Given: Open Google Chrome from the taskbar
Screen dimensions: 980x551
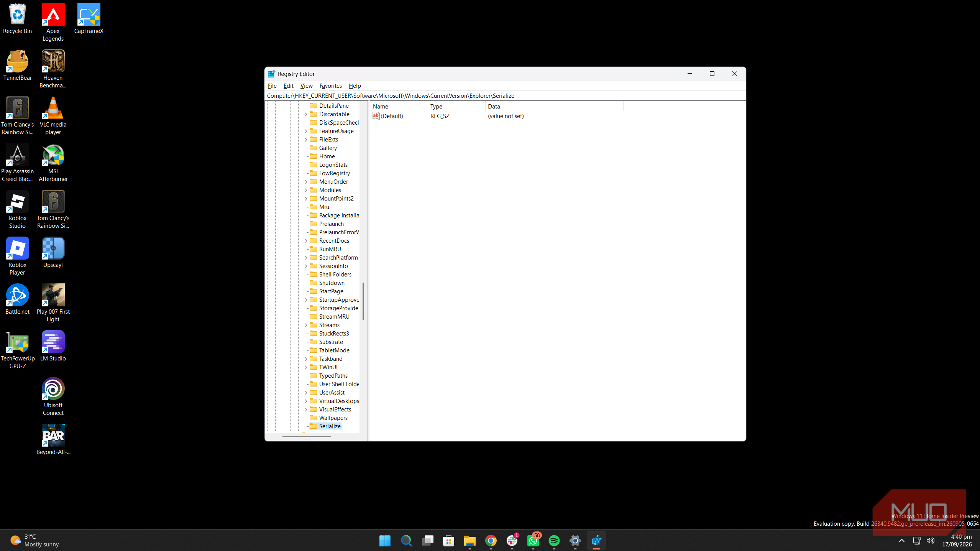Looking at the screenshot, I should [491, 541].
